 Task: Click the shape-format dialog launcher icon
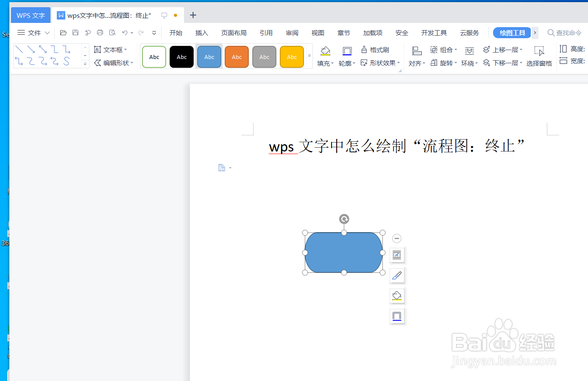(x=400, y=71)
